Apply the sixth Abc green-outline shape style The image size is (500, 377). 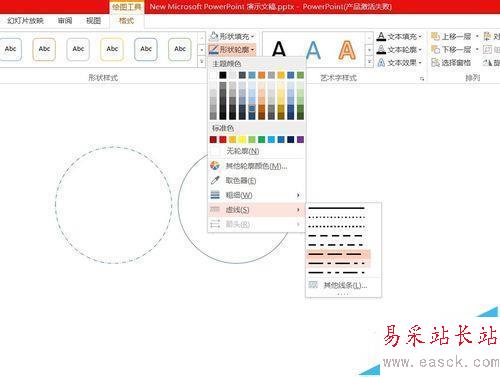point(180,49)
